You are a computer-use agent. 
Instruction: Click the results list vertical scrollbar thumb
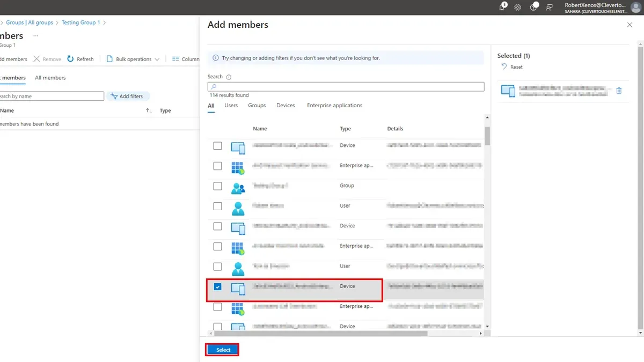[487, 136]
